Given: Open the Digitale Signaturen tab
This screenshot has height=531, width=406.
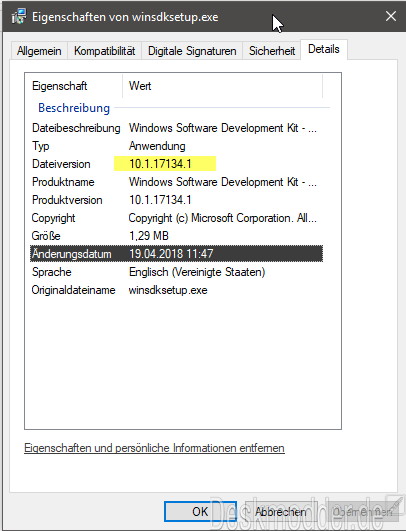Looking at the screenshot, I should [192, 51].
